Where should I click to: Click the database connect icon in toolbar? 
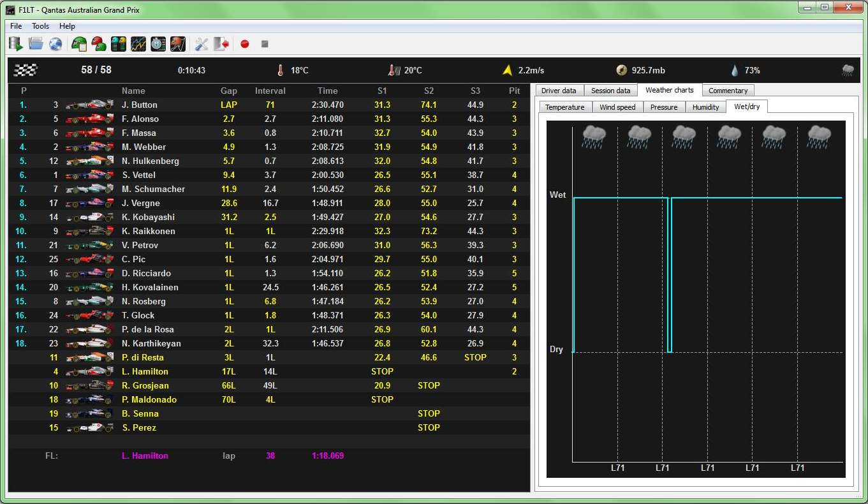[x=16, y=44]
